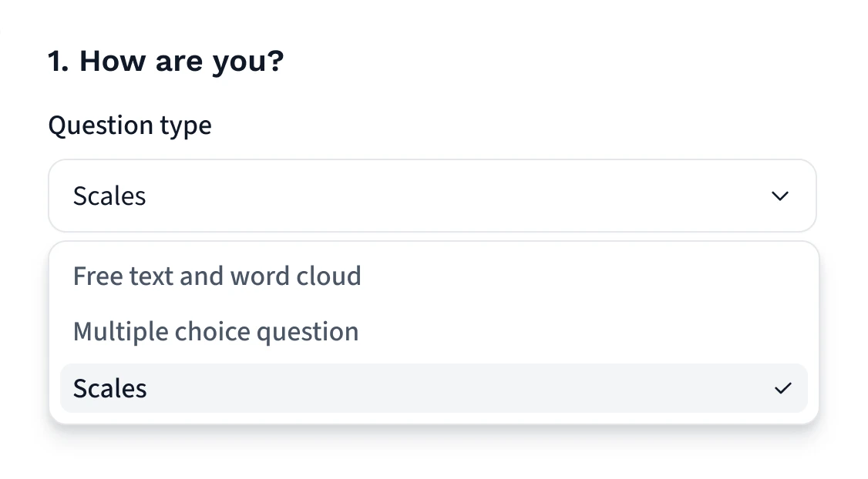This screenshot has width=868, height=479.
Task: Close the dropdown using the down chevron
Action: (779, 196)
